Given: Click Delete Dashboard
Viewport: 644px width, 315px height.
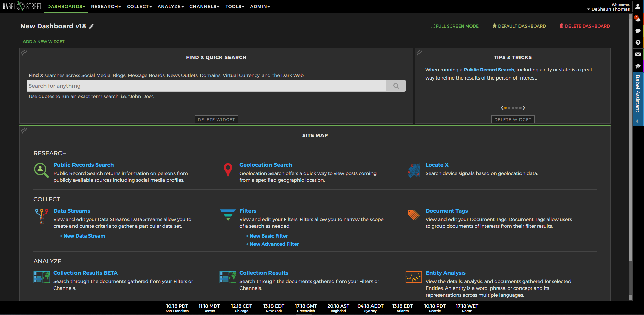Looking at the screenshot, I should click(x=585, y=26).
